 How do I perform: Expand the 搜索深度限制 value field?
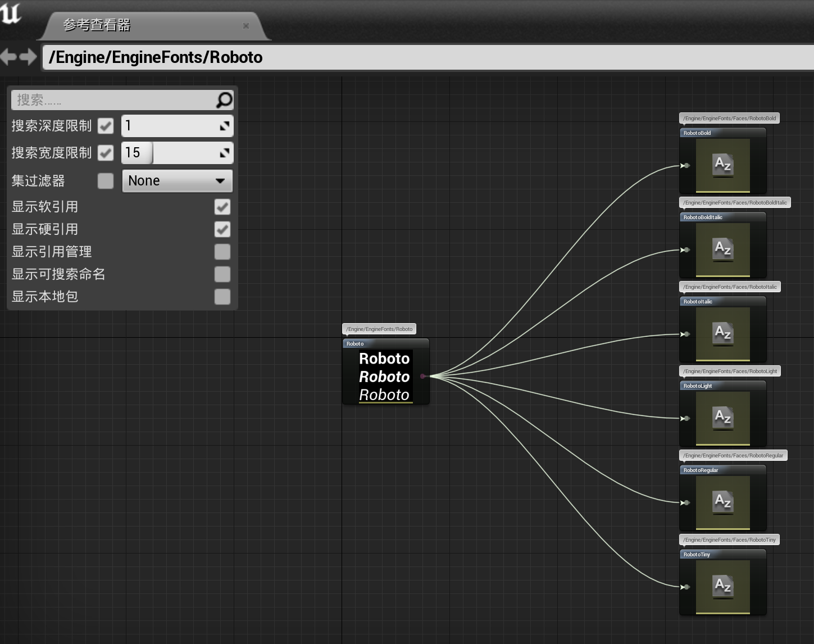click(x=225, y=126)
